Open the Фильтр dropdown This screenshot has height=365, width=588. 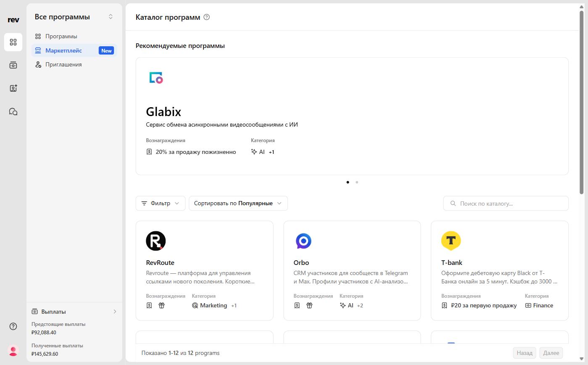click(x=161, y=204)
